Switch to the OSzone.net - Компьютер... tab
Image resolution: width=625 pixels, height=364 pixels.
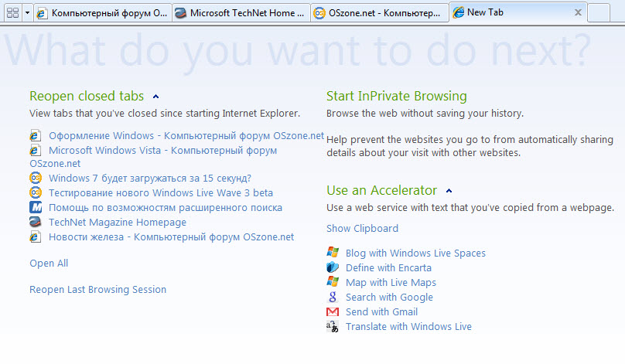click(x=380, y=13)
